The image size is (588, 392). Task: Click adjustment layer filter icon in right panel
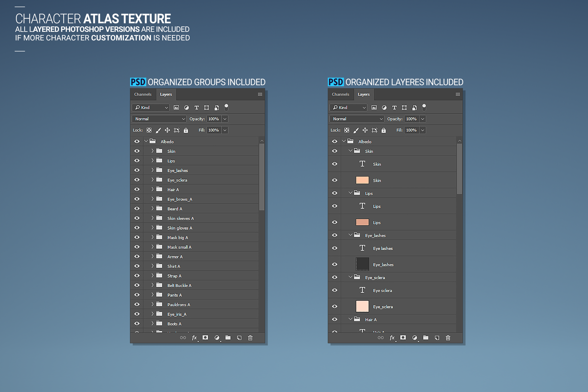click(384, 108)
